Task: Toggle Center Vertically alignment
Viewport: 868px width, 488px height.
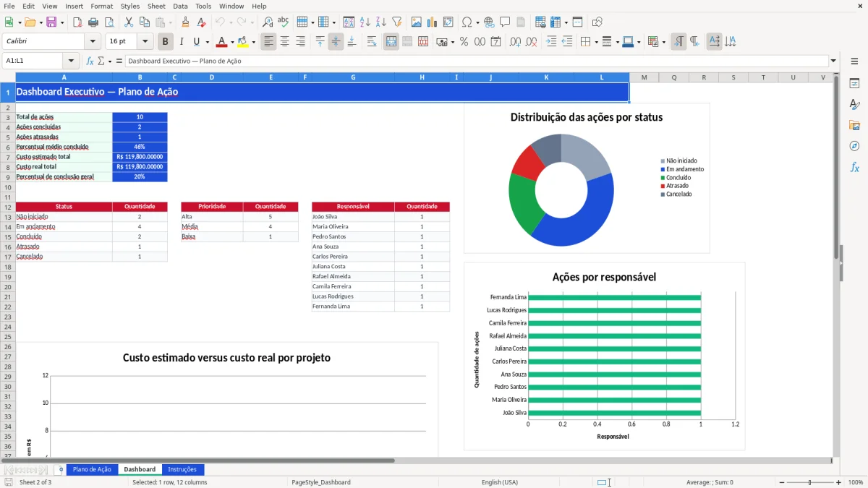Action: 336,42
